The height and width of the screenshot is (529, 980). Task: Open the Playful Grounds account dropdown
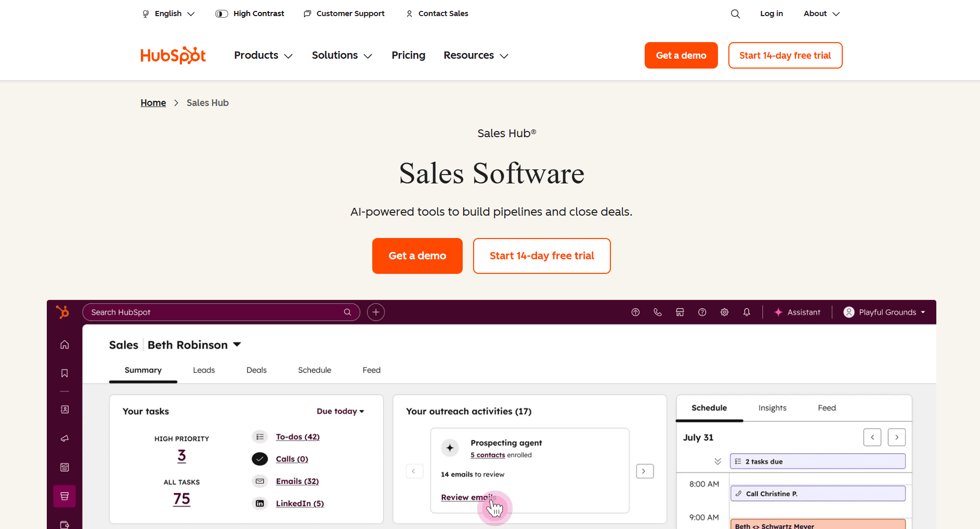tap(884, 312)
